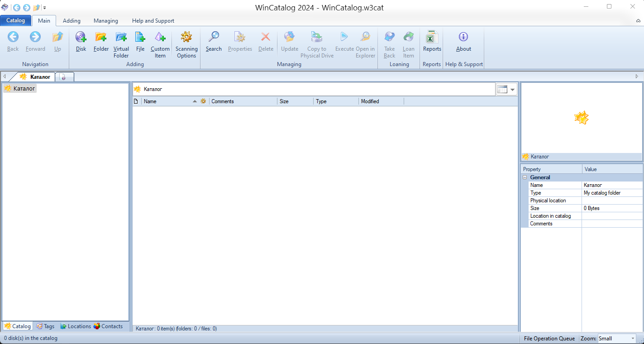Switch to the Catalog bottom tab
644x344 pixels.
18,326
